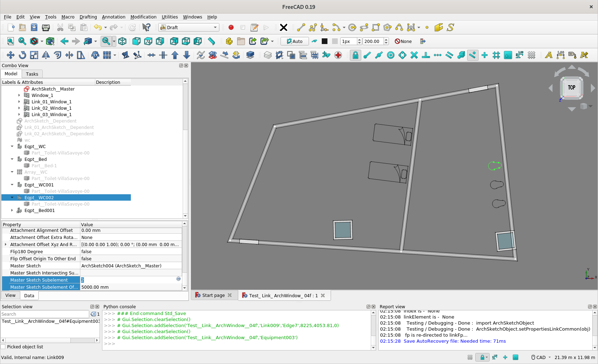Screen dimensions: 598x364
Task: Switch to isometric view
Action: pos(122,41)
